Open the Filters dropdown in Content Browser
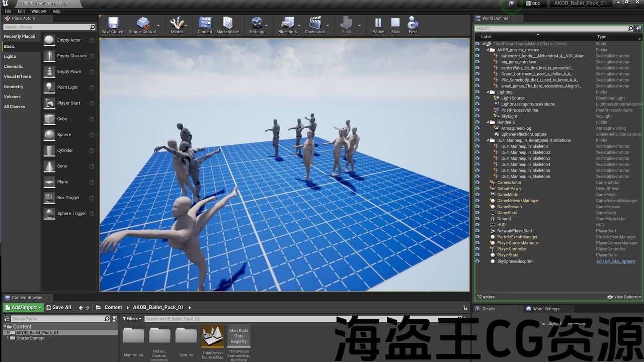644x362 pixels. (132, 319)
